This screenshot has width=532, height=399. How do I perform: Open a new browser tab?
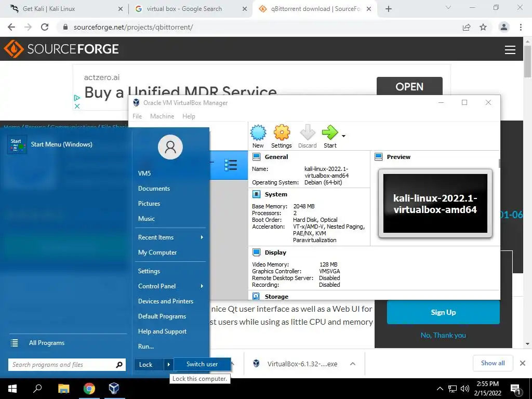pyautogui.click(x=389, y=9)
